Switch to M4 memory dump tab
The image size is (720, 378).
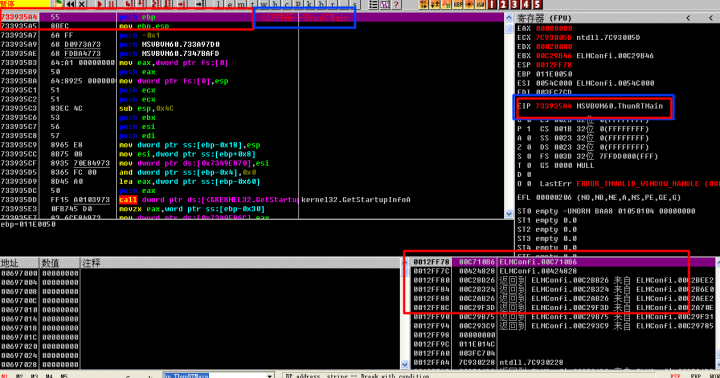49,376
